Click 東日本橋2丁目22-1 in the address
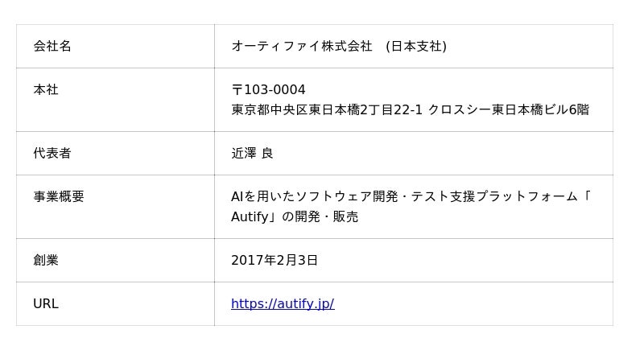644x350 pixels. tap(366, 110)
